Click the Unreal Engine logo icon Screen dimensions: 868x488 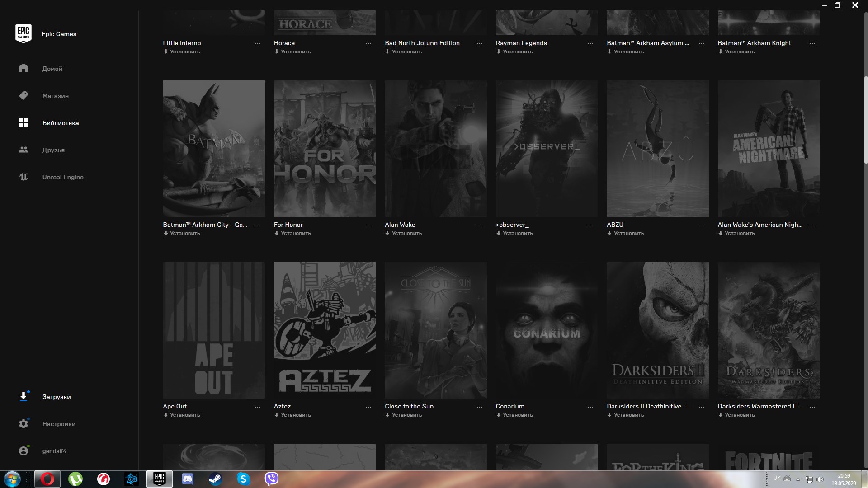coord(24,177)
